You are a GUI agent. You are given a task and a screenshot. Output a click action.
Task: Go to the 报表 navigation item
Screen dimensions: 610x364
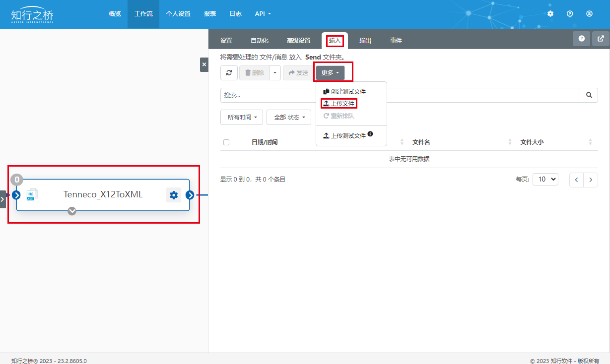pyautogui.click(x=210, y=14)
